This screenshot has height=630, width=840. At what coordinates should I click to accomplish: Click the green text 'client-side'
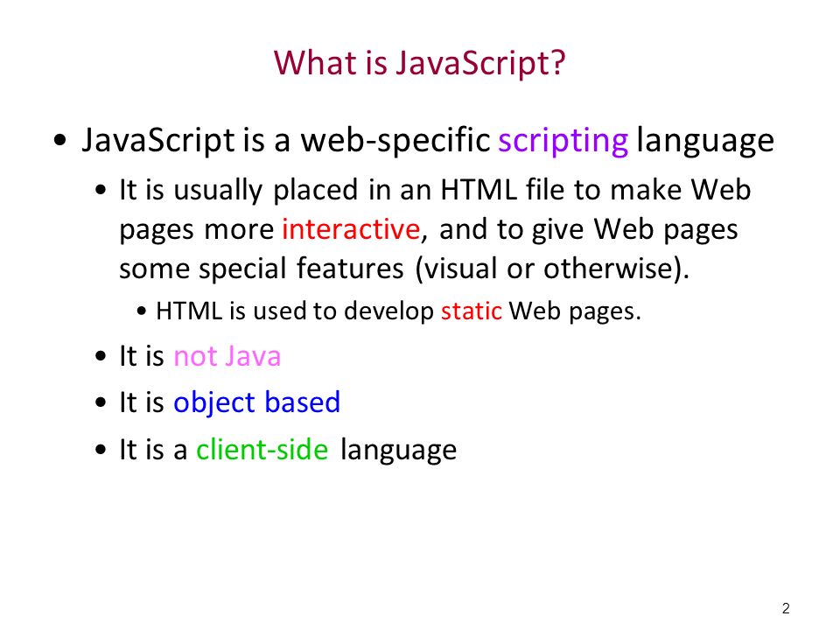coord(262,449)
